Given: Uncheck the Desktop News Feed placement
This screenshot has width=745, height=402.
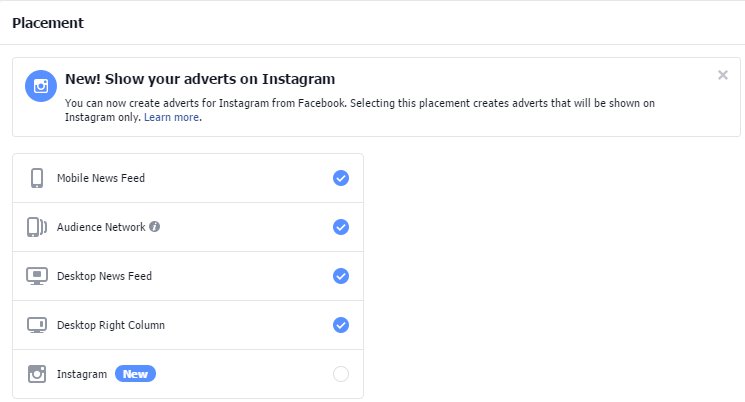Looking at the screenshot, I should (340, 276).
